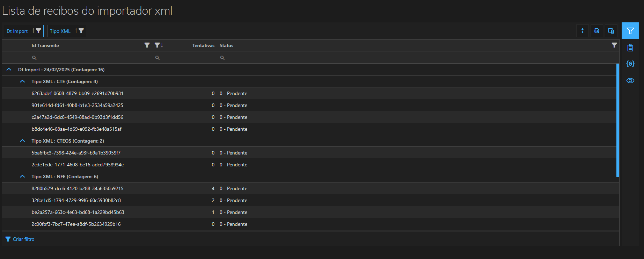644x259 pixels.
Task: Collapse the Dt Import 24/02/2025 group
Action: click(9, 70)
